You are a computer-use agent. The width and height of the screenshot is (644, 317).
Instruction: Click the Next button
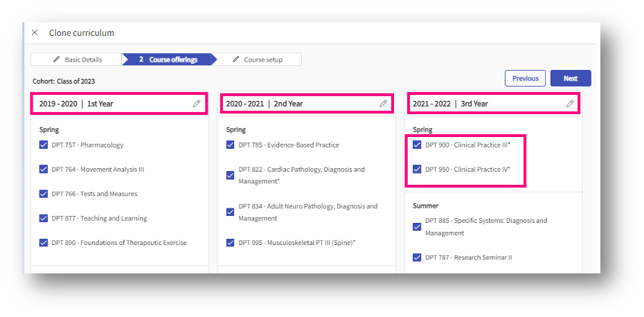tap(570, 78)
